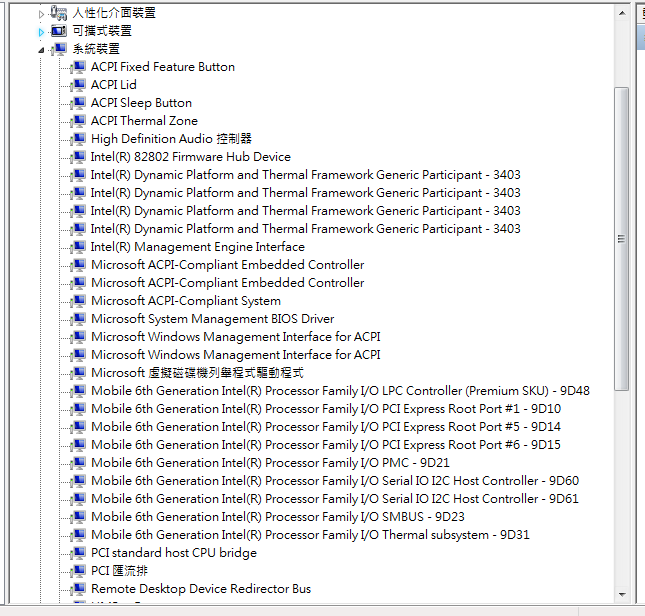Click icon beside PCI 匯流排
645x616 pixels.
coord(78,571)
